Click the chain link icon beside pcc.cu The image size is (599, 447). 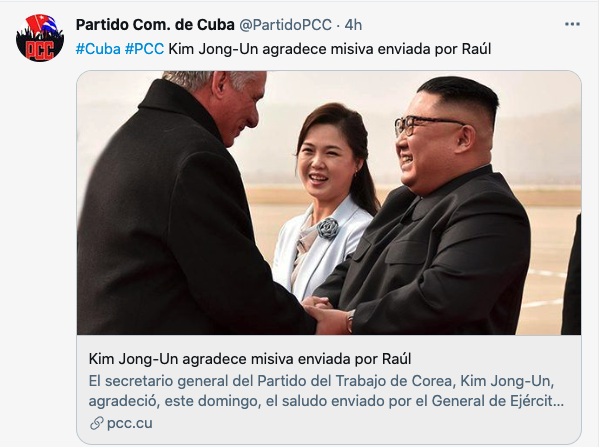tap(97, 423)
